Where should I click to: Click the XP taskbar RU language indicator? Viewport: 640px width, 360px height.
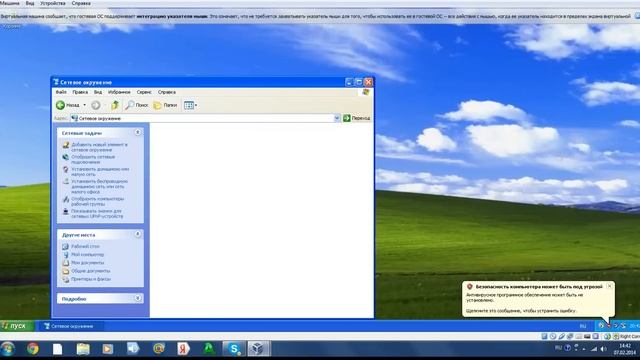pyautogui.click(x=583, y=326)
